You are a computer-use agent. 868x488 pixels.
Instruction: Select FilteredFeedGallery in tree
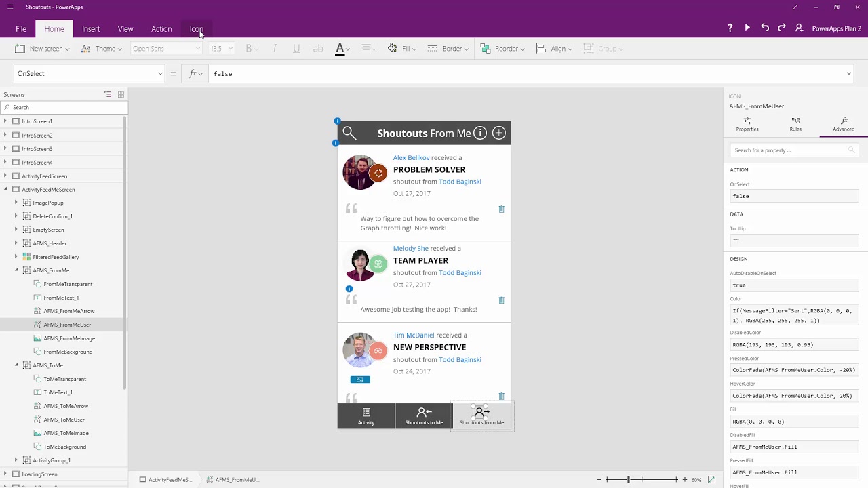click(x=56, y=257)
